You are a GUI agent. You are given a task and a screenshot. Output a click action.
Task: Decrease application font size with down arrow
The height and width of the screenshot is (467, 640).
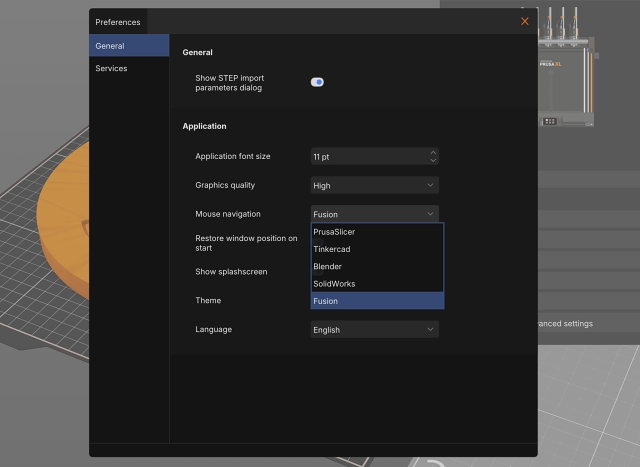point(433,160)
